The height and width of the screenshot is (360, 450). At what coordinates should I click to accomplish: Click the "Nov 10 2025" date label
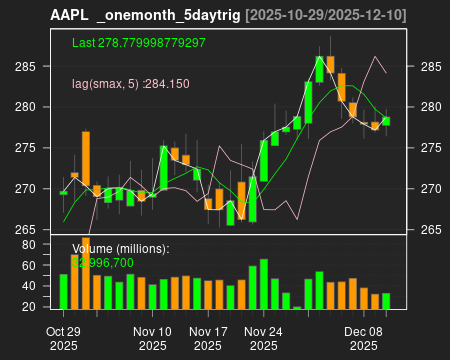(152, 339)
